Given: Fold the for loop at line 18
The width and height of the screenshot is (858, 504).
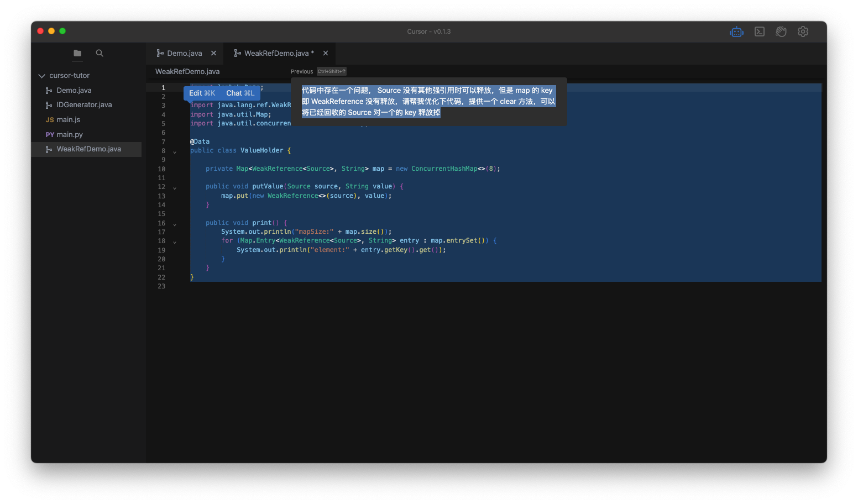Looking at the screenshot, I should click(x=175, y=243).
